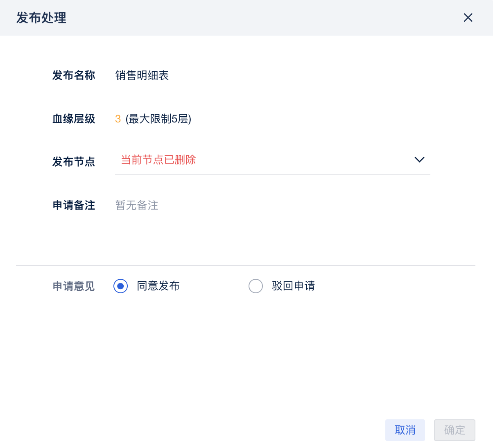Click the 发布名称 field label
This screenshot has height=448, width=493.
tap(74, 75)
